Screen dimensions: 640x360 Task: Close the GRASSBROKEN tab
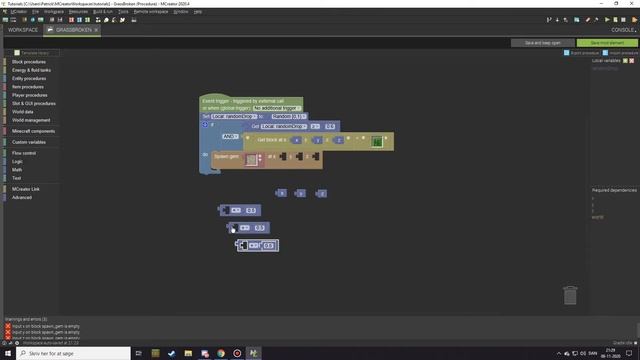tap(96, 30)
